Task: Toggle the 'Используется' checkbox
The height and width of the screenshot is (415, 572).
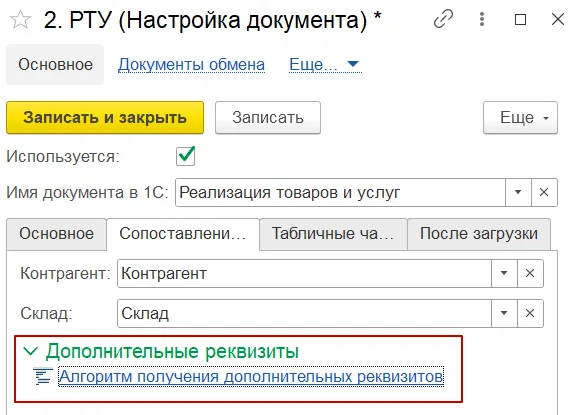Action: click(185, 156)
